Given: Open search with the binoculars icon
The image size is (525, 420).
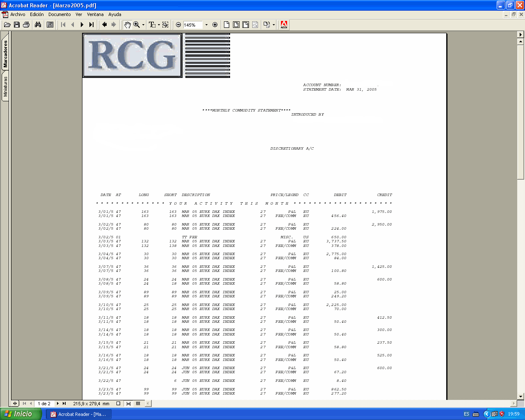Looking at the screenshot, I should pyautogui.click(x=38, y=25).
